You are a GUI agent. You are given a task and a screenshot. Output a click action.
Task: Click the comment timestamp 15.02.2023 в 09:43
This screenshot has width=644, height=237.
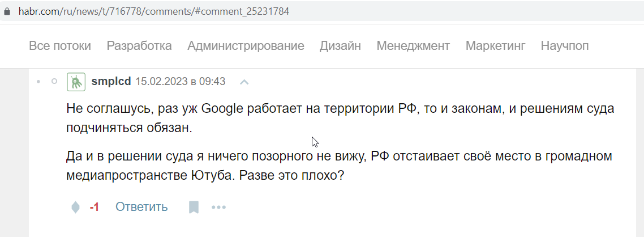point(181,82)
